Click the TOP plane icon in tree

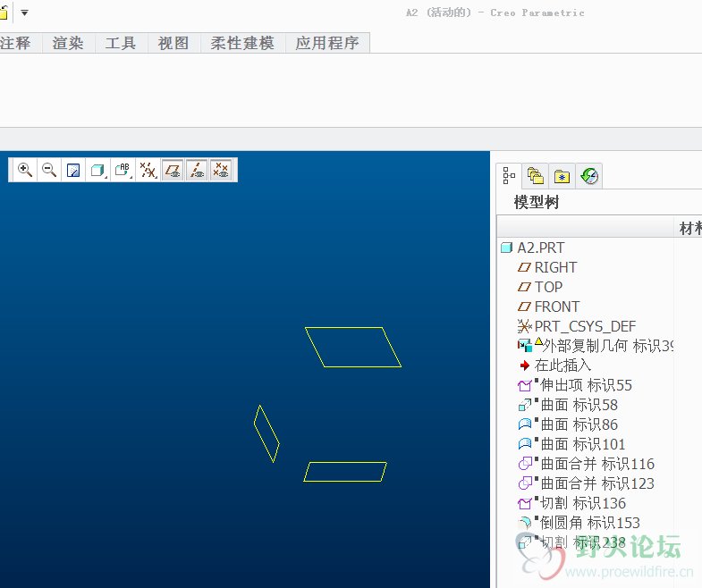tap(524, 287)
